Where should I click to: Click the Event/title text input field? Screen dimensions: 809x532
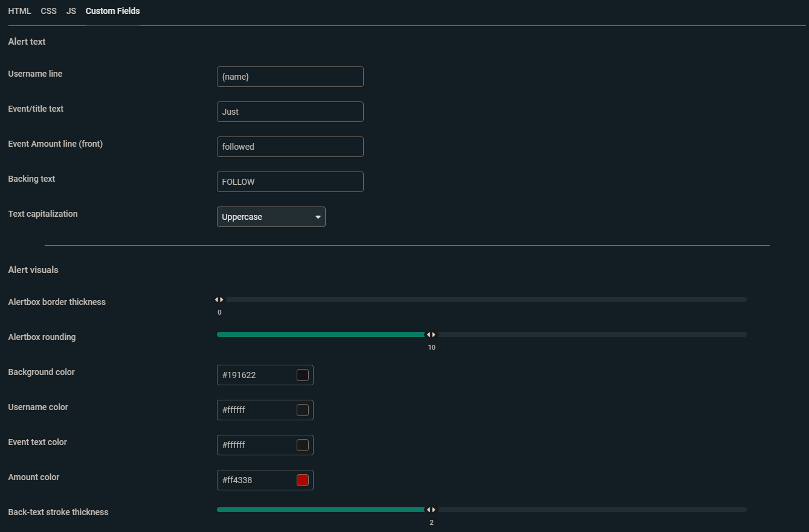click(x=290, y=112)
